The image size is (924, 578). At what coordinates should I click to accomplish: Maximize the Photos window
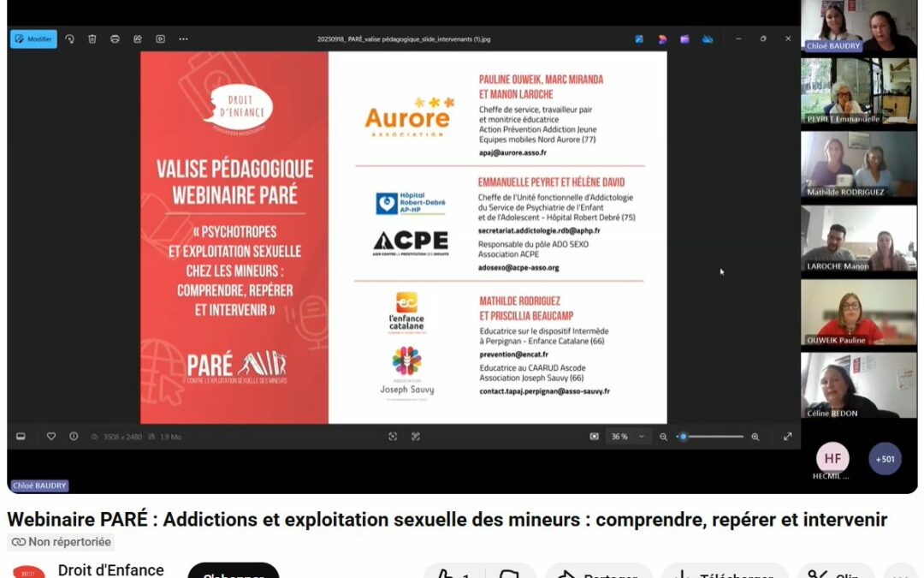click(763, 39)
